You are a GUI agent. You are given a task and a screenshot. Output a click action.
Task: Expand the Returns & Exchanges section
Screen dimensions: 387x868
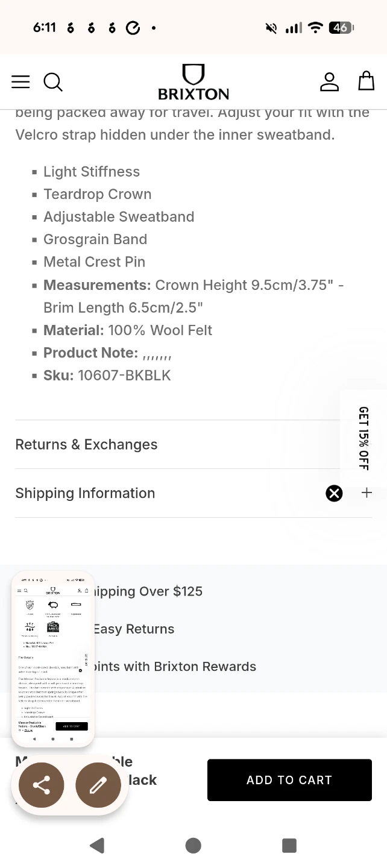[193, 444]
